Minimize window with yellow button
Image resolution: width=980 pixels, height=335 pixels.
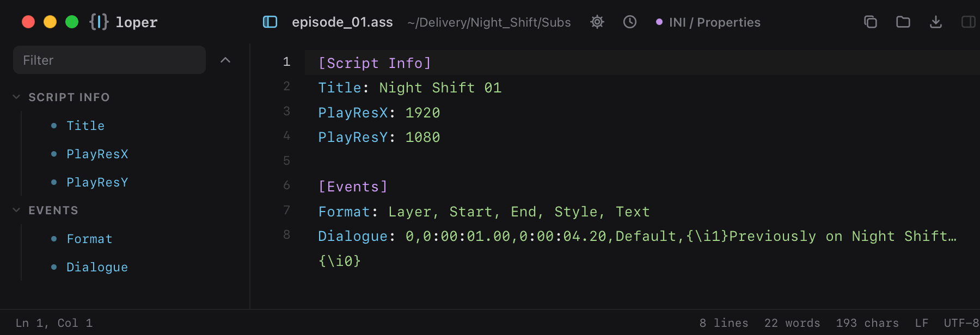coord(50,22)
